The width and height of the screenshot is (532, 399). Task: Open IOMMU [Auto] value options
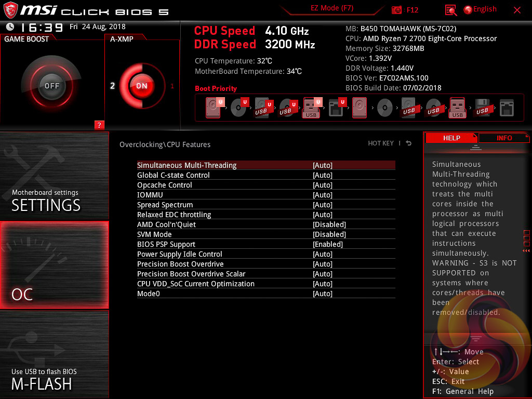pyautogui.click(x=322, y=195)
